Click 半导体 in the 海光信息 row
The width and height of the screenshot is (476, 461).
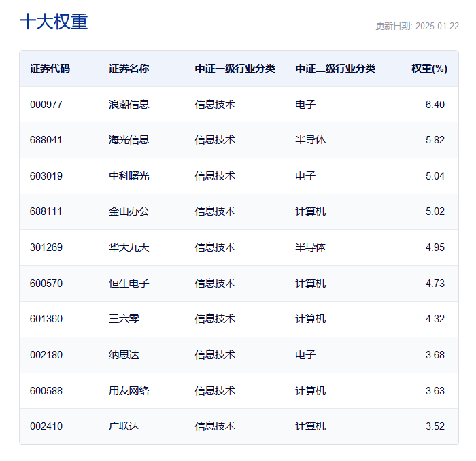(x=310, y=140)
